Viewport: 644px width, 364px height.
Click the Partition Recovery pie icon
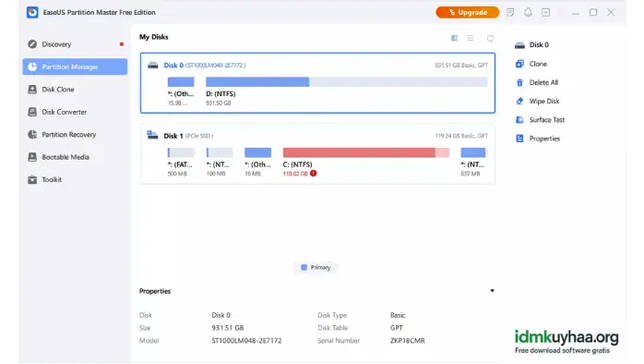coord(32,135)
